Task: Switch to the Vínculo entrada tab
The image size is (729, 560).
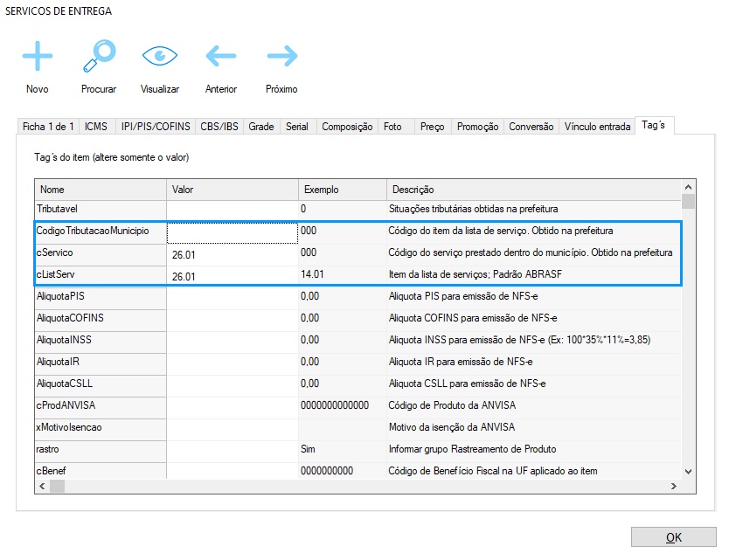Action: 597,127
